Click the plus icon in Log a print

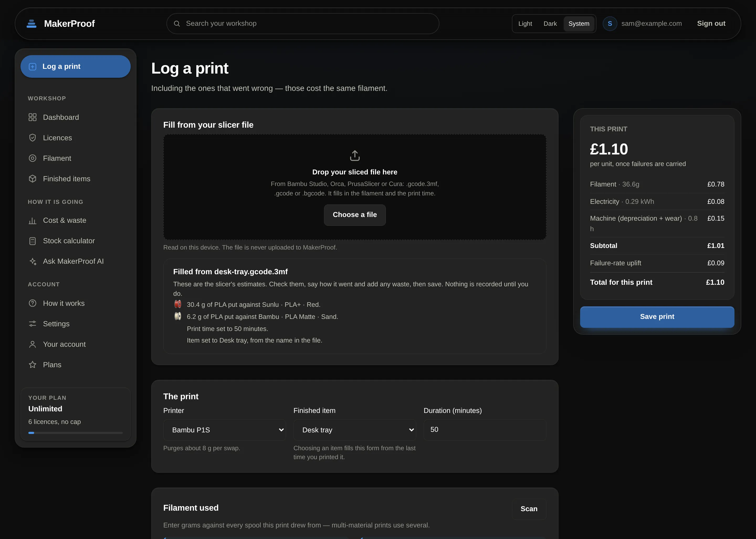pyautogui.click(x=33, y=67)
